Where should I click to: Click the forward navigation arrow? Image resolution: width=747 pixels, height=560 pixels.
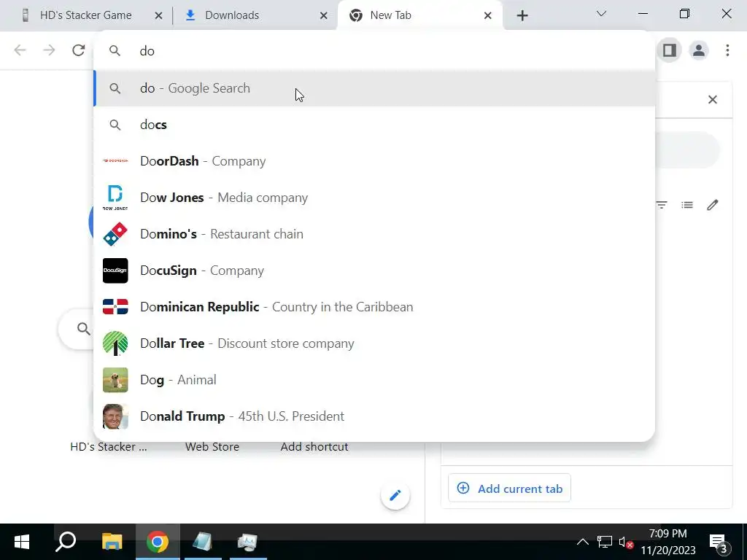pos(49,50)
